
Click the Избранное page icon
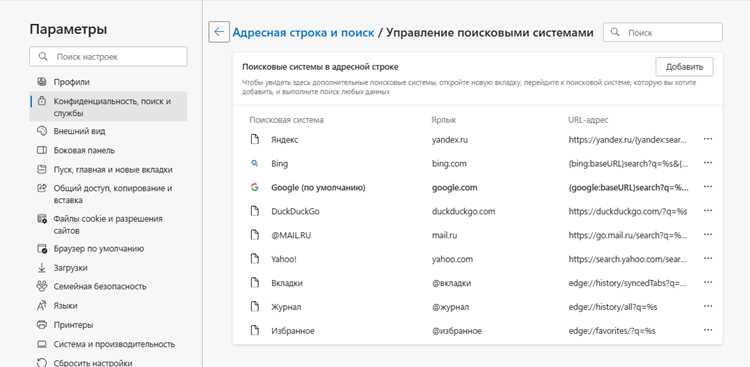point(254,330)
